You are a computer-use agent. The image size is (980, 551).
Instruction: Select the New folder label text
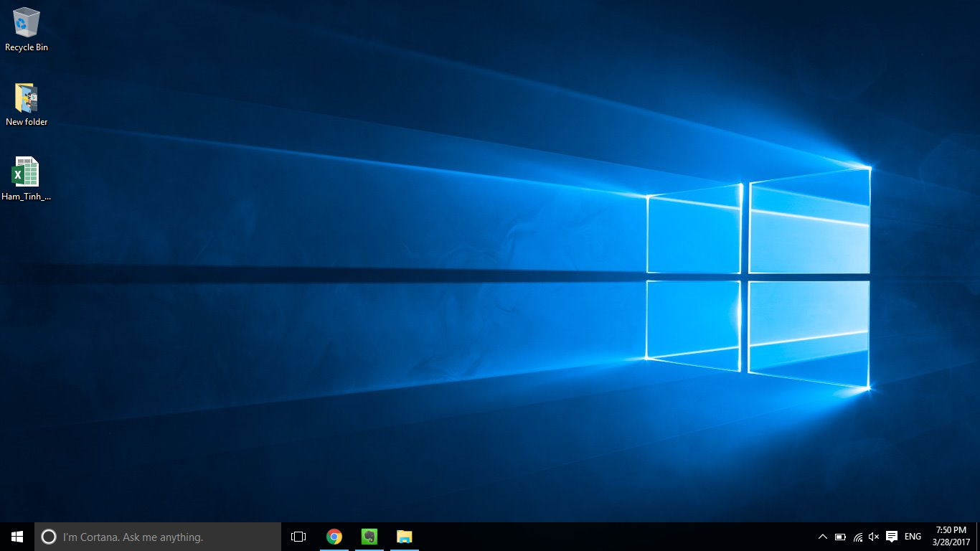27,121
